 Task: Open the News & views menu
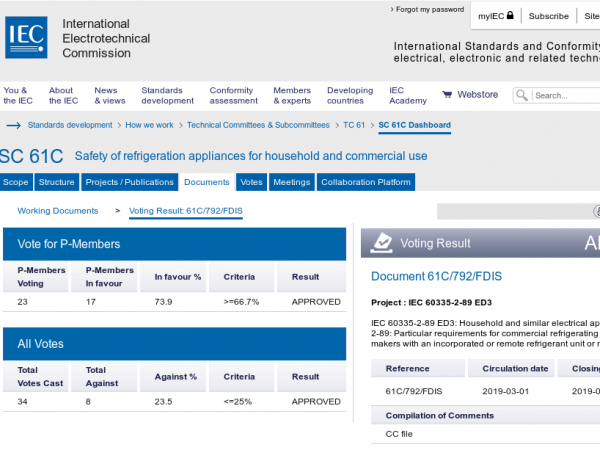pos(110,95)
